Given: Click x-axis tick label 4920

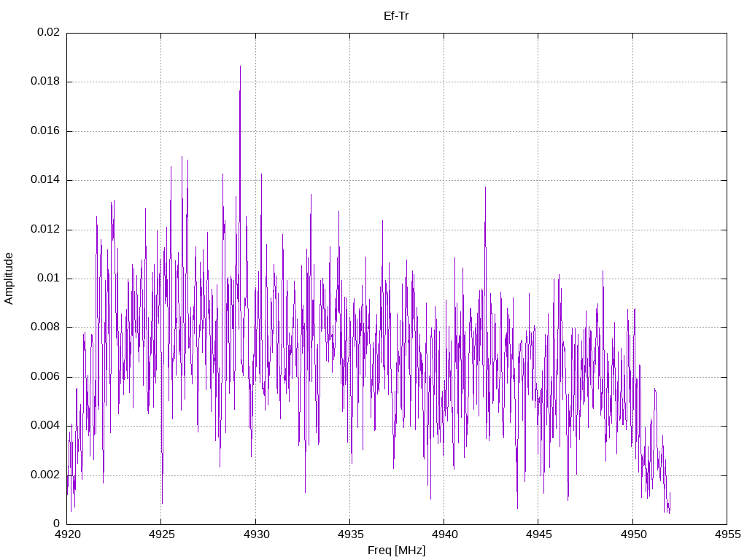Looking at the screenshot, I should click(68, 534).
